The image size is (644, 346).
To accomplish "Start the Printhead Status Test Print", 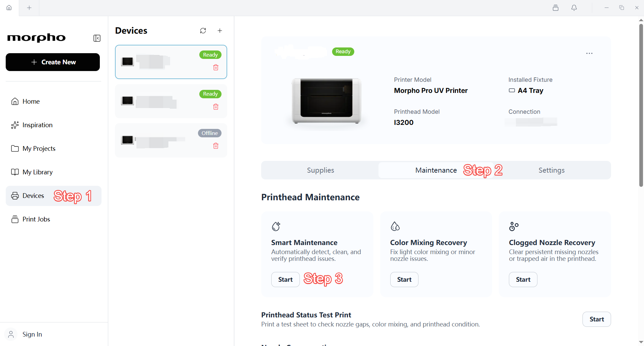I will (x=597, y=319).
